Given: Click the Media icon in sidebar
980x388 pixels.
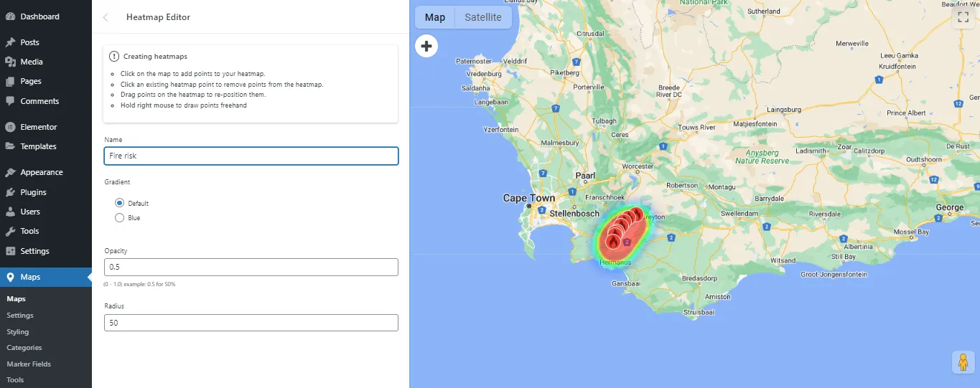Looking at the screenshot, I should (10, 62).
